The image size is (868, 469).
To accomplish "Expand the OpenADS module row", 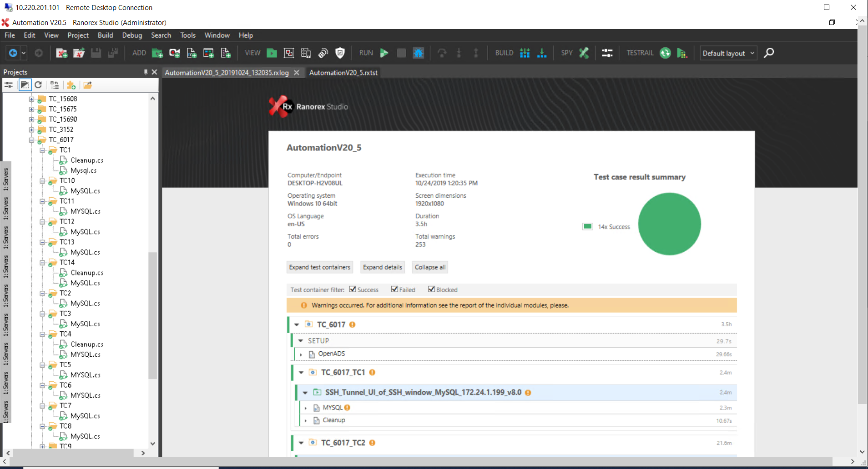I will 301,354.
